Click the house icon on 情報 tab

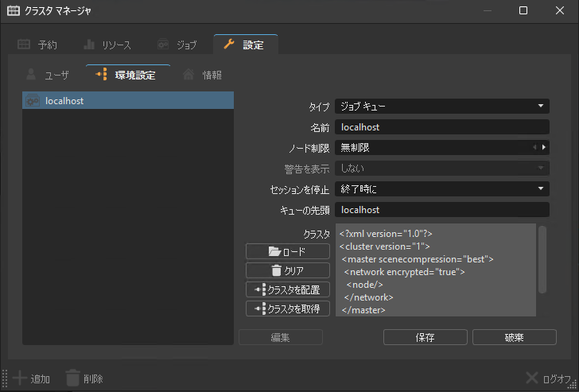tap(188, 74)
